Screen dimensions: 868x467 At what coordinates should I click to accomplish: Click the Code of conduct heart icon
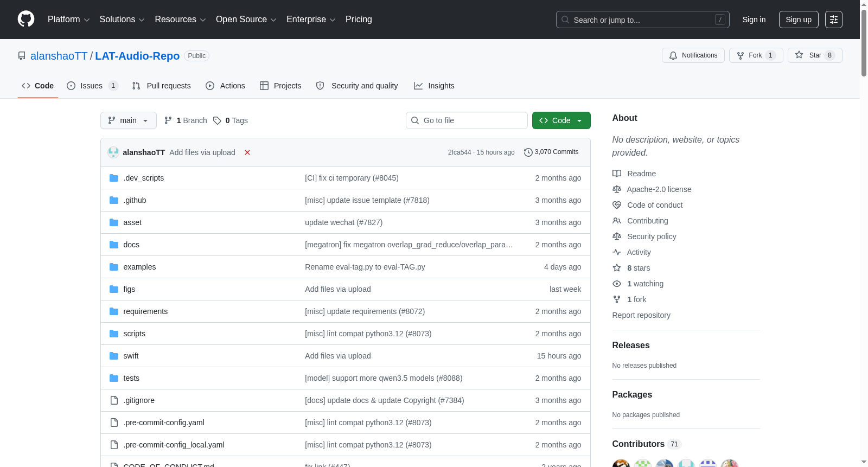tap(617, 205)
